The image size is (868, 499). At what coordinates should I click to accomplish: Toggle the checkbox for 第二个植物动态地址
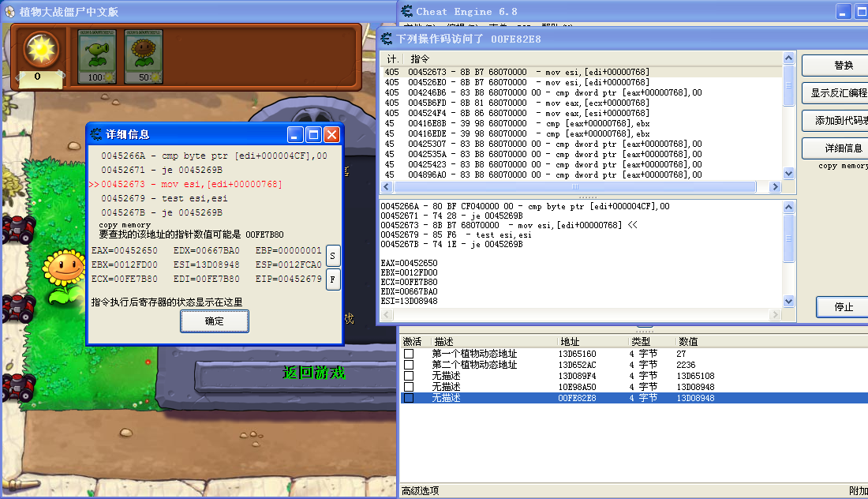pos(409,365)
